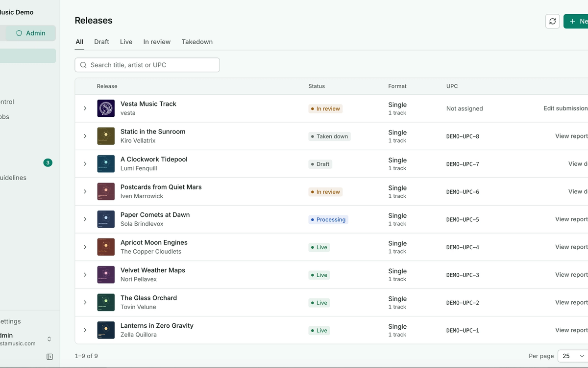Image resolution: width=588 pixels, height=368 pixels.
Task: Click artist name Kiro Vellatrix
Action: (138, 141)
